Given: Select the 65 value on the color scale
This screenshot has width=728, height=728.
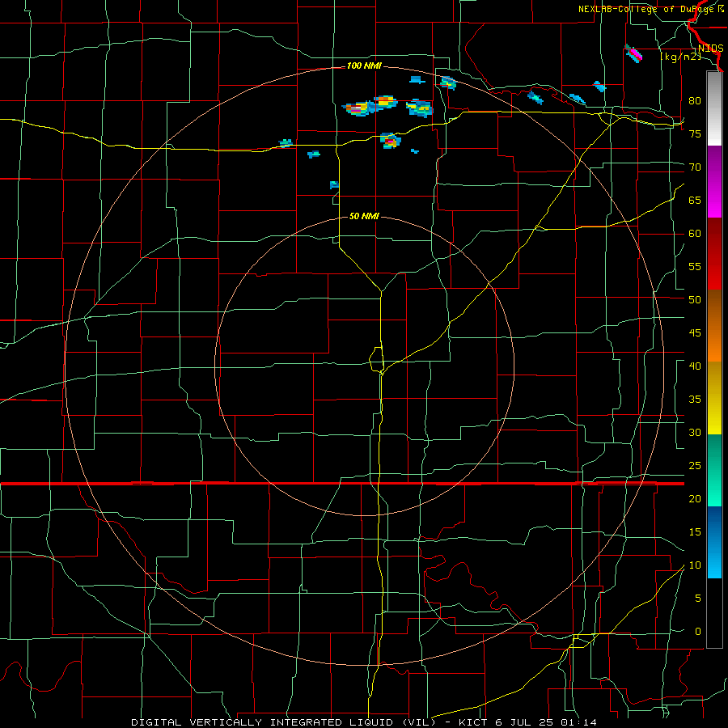Looking at the screenshot, I should (695, 200).
